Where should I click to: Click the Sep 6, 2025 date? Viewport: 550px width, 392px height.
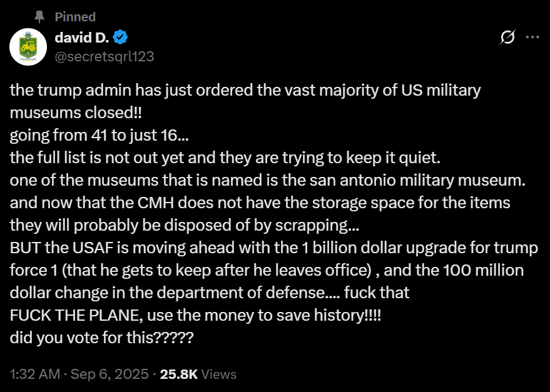pyautogui.click(x=109, y=374)
